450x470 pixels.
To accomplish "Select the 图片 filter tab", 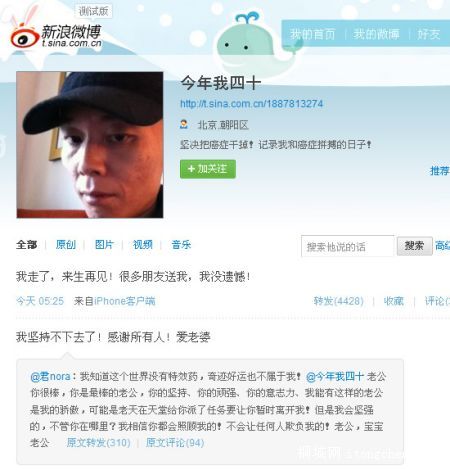I will [104, 245].
